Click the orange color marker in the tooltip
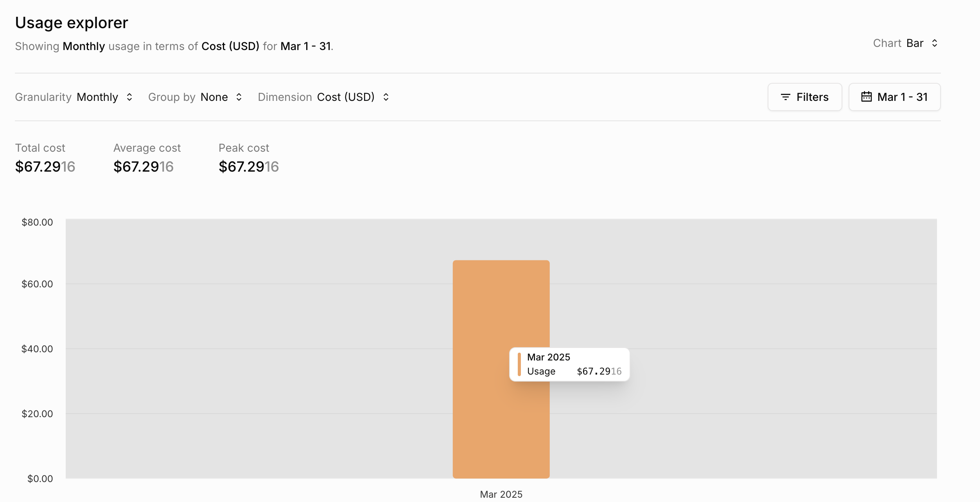The width and height of the screenshot is (980, 502). pyautogui.click(x=519, y=364)
